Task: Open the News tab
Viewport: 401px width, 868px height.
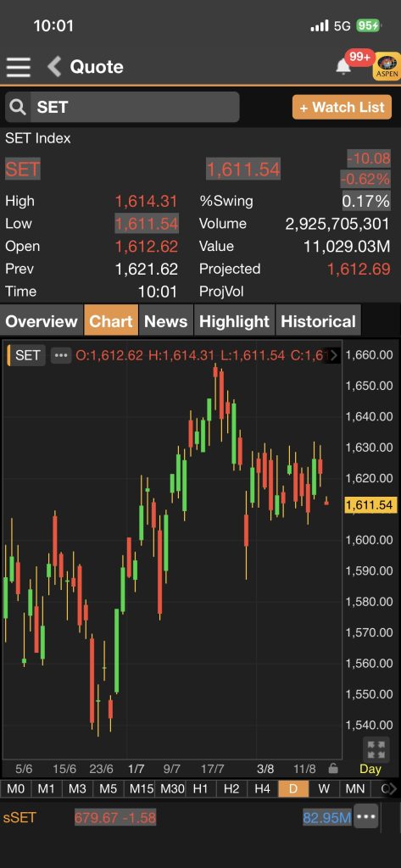Action: (x=165, y=321)
